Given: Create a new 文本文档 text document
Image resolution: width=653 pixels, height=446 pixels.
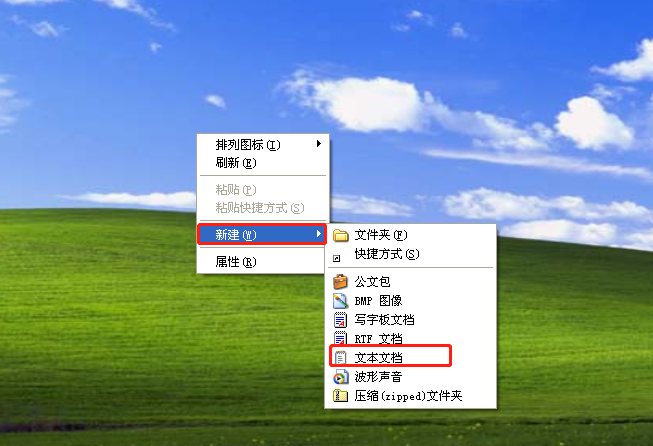Looking at the screenshot, I should click(390, 356).
